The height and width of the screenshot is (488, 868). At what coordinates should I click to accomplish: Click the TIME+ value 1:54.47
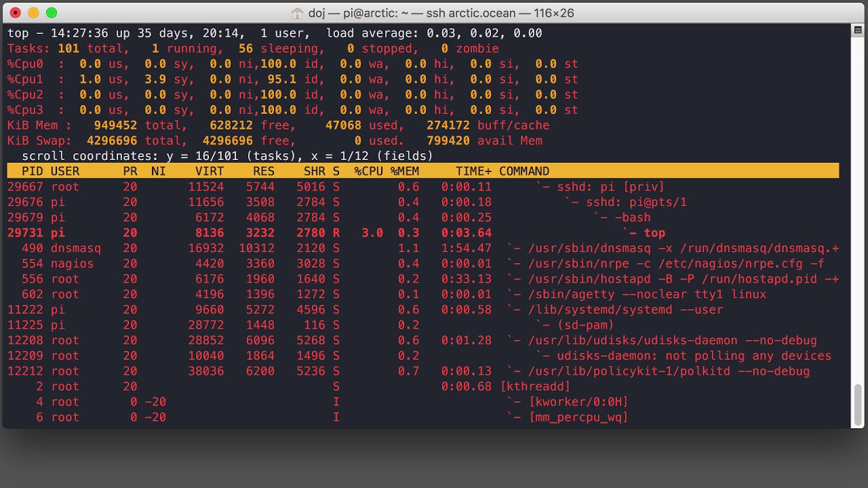point(467,249)
